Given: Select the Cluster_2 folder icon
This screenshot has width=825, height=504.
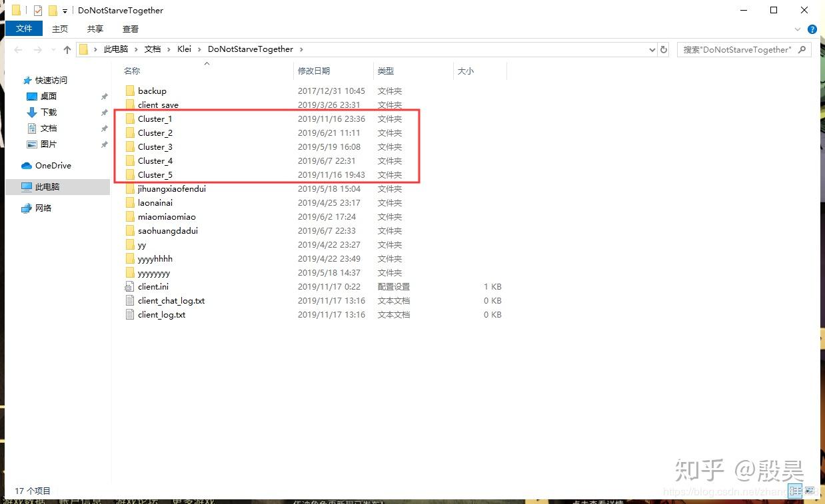Looking at the screenshot, I should click(x=130, y=132).
